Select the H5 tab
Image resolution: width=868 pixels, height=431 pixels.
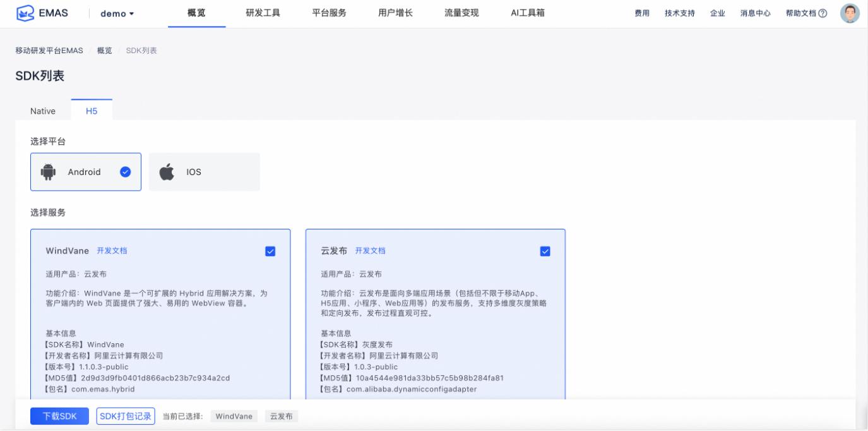tap(92, 111)
